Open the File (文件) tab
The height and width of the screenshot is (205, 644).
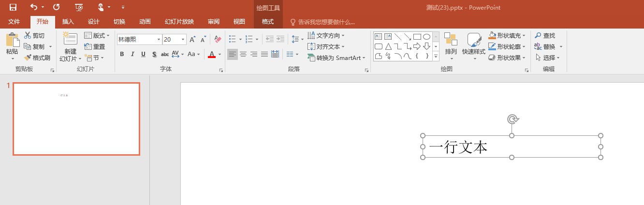tap(14, 22)
